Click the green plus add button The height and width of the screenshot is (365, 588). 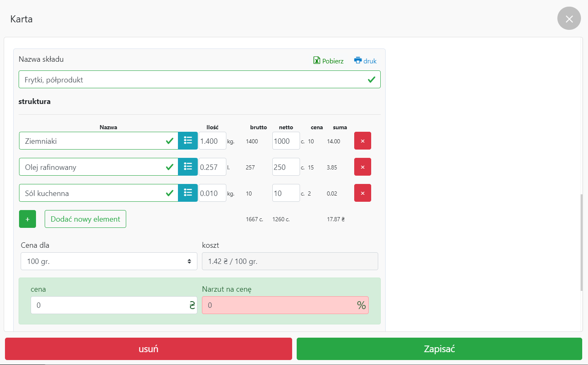point(27,219)
